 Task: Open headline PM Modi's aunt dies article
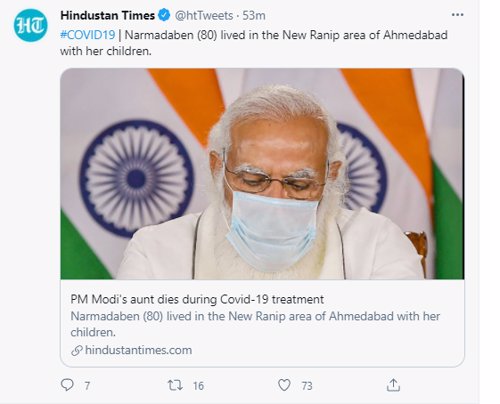tap(197, 299)
